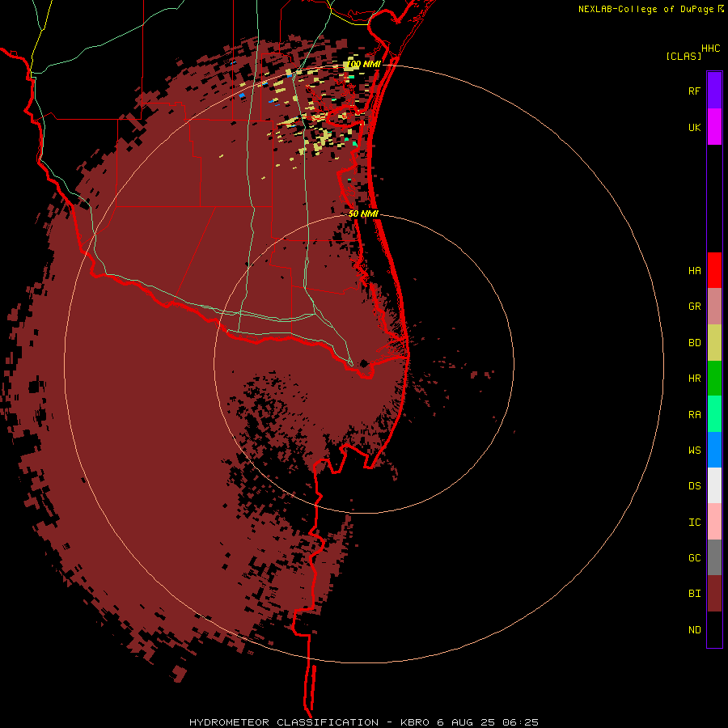Click the RA light green legend swatch

click(714, 414)
